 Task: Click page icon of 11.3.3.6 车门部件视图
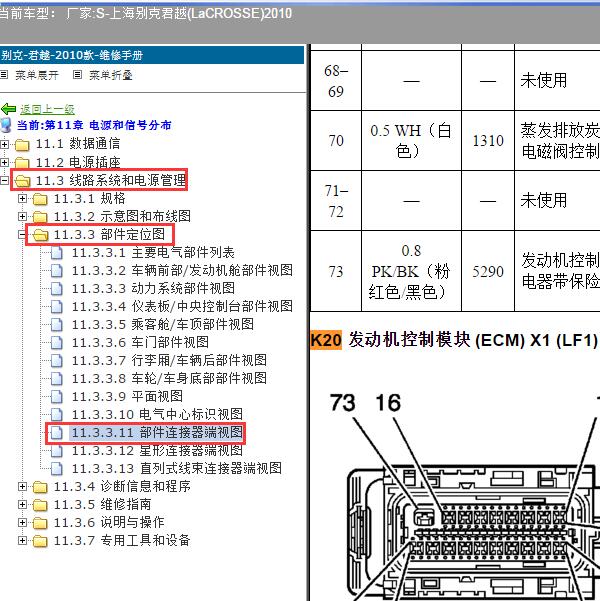click(57, 343)
